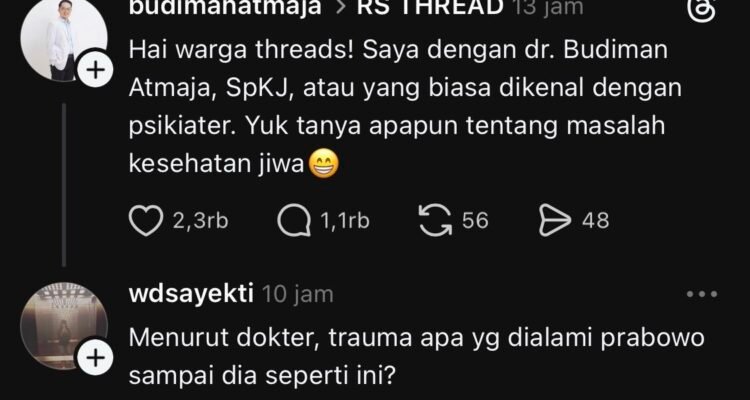The image size is (750, 400).
Task: Open the 10 jam reply timestamp
Action: 298,294
